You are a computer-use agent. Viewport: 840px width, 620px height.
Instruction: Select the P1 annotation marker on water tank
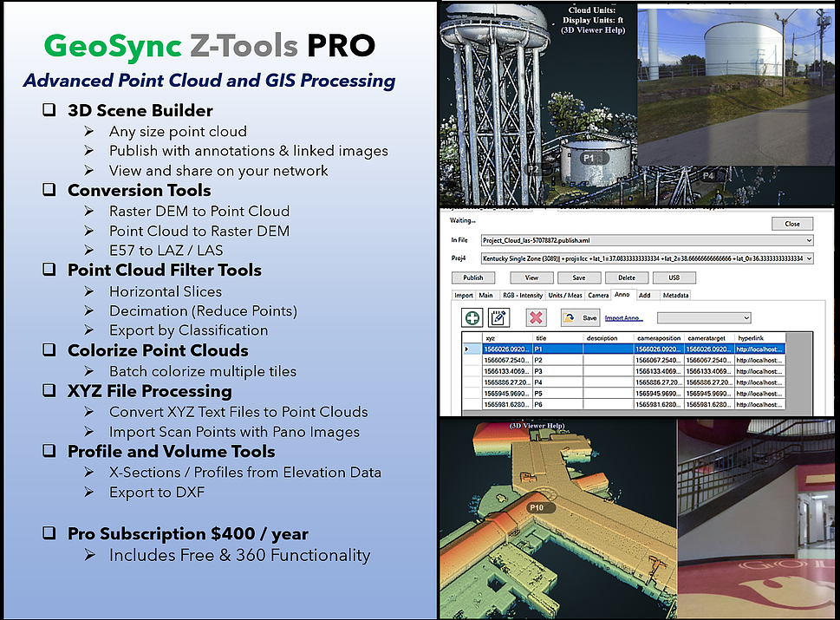click(595, 158)
